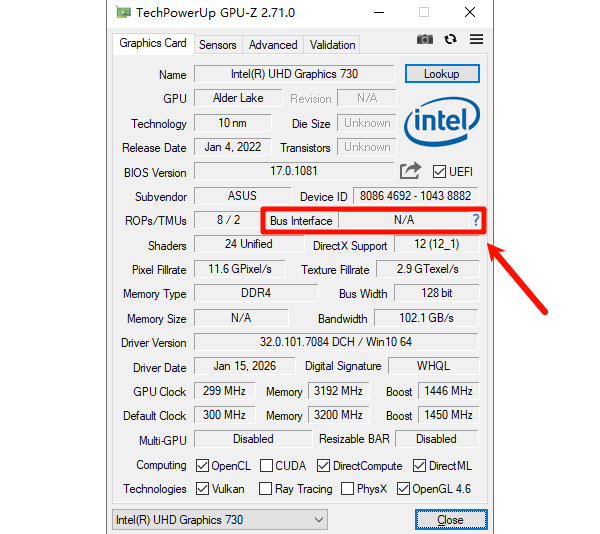Click the Digital Signature value WHQL
600x534 pixels.
tap(434, 366)
